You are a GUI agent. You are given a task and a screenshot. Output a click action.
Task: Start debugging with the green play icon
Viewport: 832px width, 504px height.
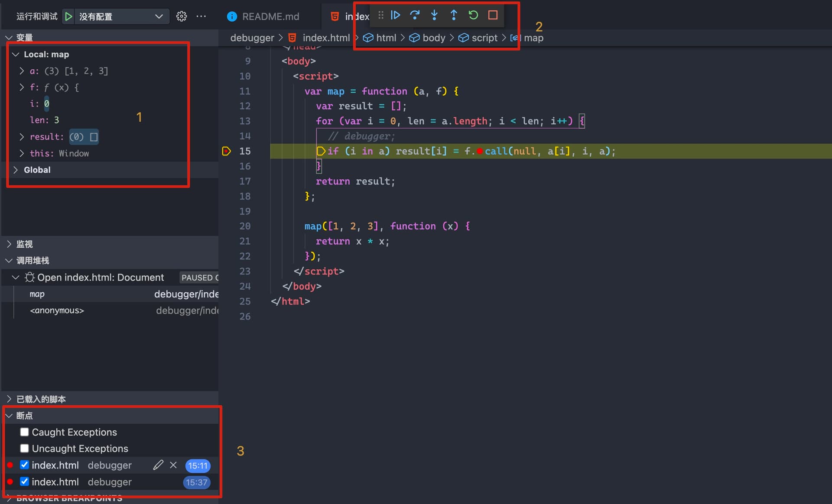(68, 16)
